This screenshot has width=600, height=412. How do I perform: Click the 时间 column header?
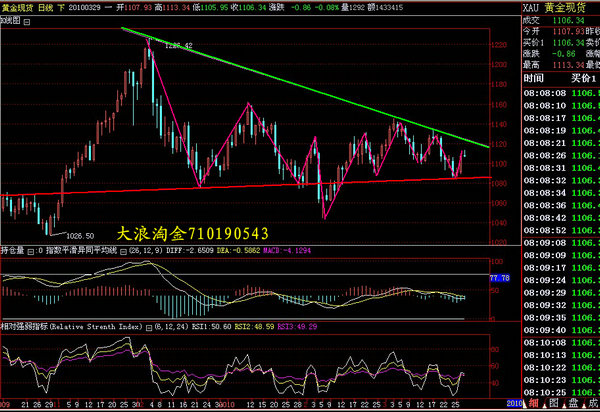533,78
